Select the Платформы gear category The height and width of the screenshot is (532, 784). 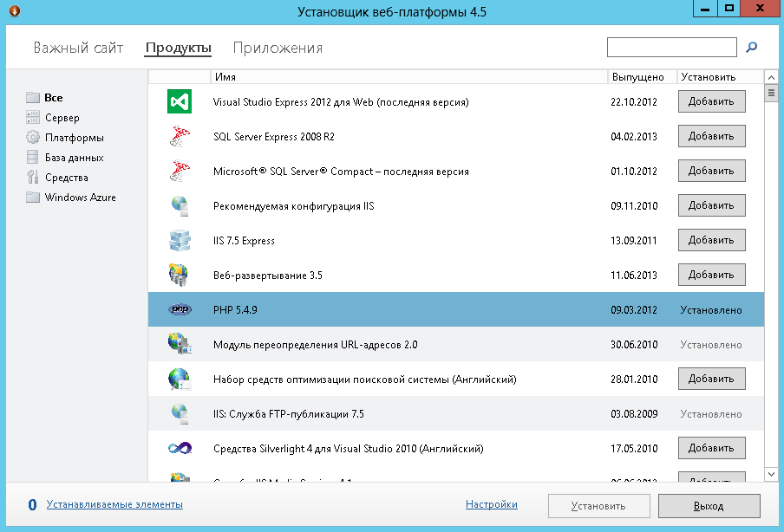pos(74,138)
